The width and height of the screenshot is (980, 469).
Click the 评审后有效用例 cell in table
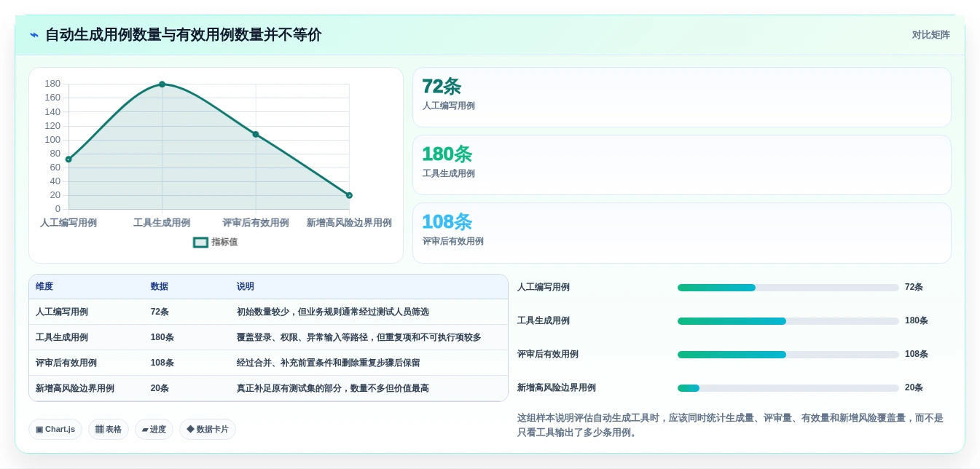(66, 363)
